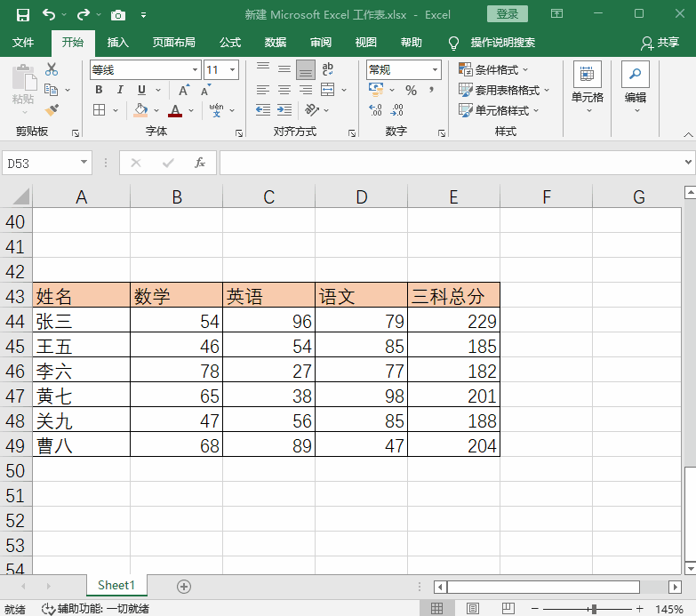Open the Name Box dropdown arrow
This screenshot has height=616, width=696.
pos(84,162)
